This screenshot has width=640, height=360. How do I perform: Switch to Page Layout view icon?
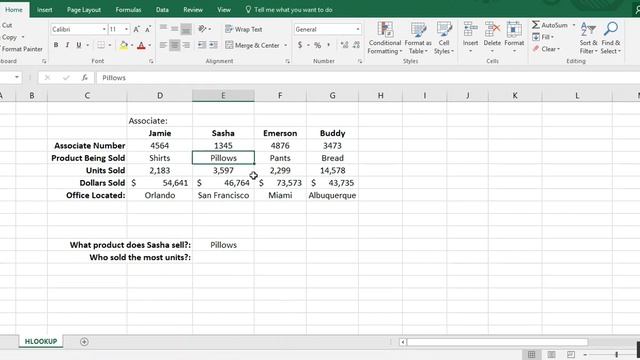coord(551,354)
